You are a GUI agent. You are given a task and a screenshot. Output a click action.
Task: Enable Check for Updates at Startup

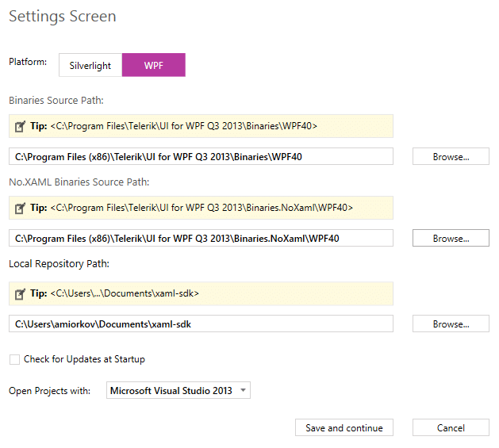(14, 359)
